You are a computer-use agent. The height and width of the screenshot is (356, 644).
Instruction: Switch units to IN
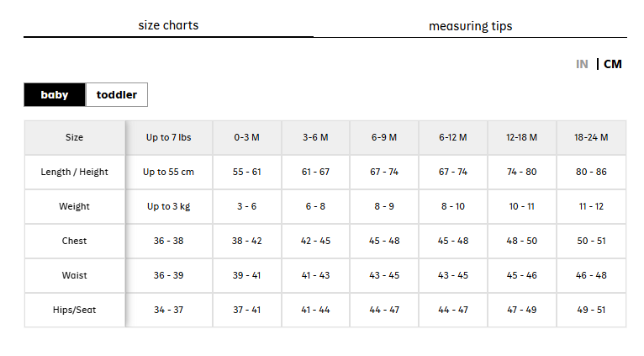(582, 64)
